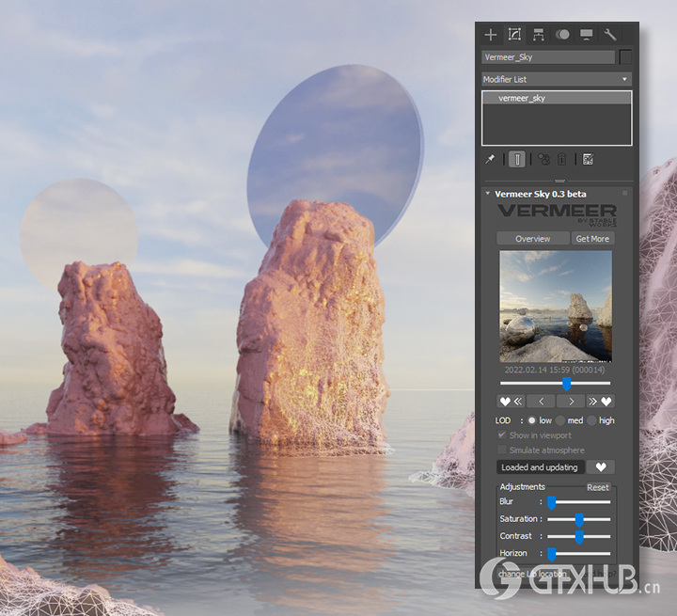Viewport: 677px width, 616px height.
Task: Click the Overview button
Action: click(x=533, y=239)
